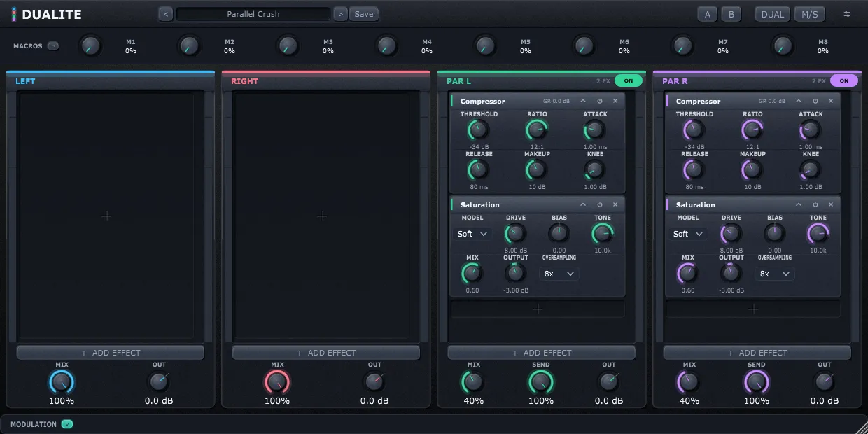The image size is (868, 434).
Task: Open PAR L Oversampling 8x dropdown
Action: pos(559,274)
